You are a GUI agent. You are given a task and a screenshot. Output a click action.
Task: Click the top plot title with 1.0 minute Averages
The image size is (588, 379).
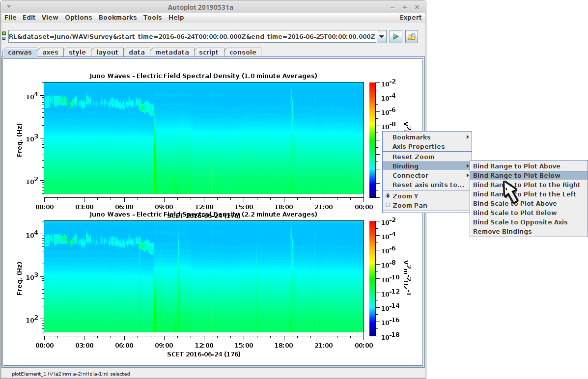tap(203, 76)
